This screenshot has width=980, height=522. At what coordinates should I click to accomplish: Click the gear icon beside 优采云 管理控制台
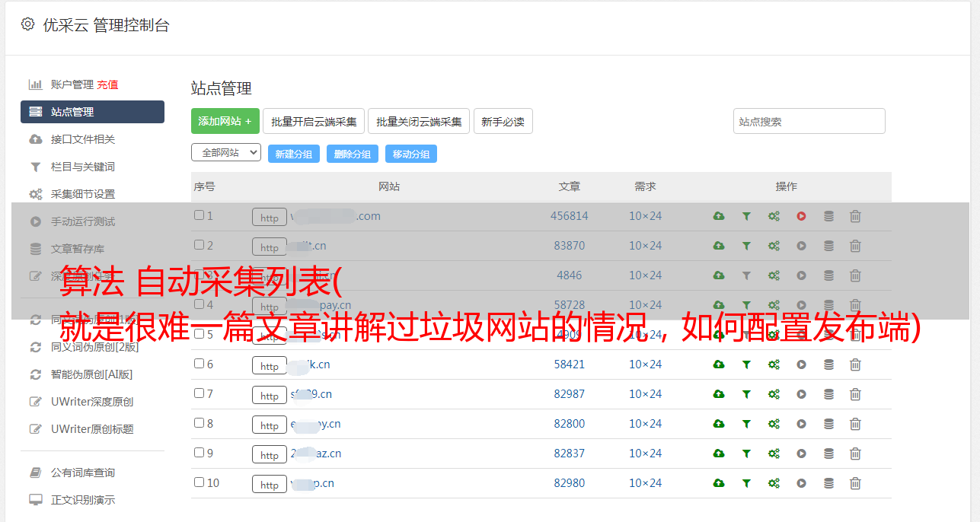pyautogui.click(x=28, y=24)
